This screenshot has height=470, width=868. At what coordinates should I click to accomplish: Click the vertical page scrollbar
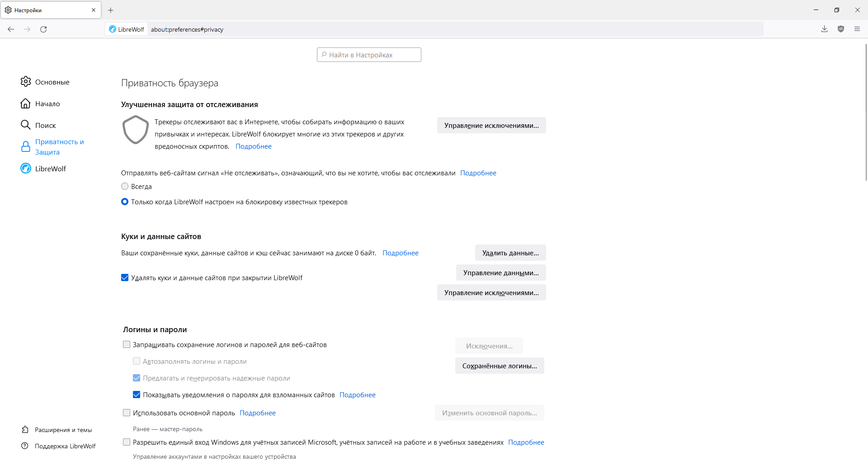tap(865, 113)
